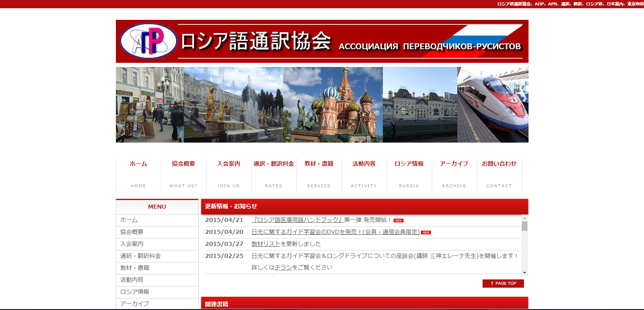This screenshot has height=310, width=644.
Task: Click the ロシア語通訳協会 banner title
Action: (x=256, y=41)
